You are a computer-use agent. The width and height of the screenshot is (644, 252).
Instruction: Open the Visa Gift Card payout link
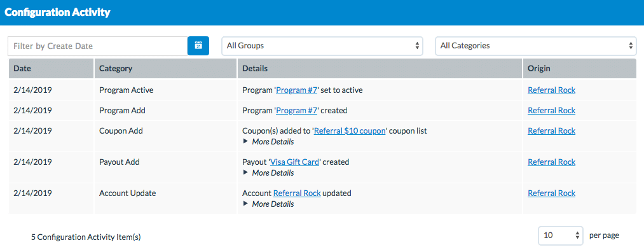point(294,162)
